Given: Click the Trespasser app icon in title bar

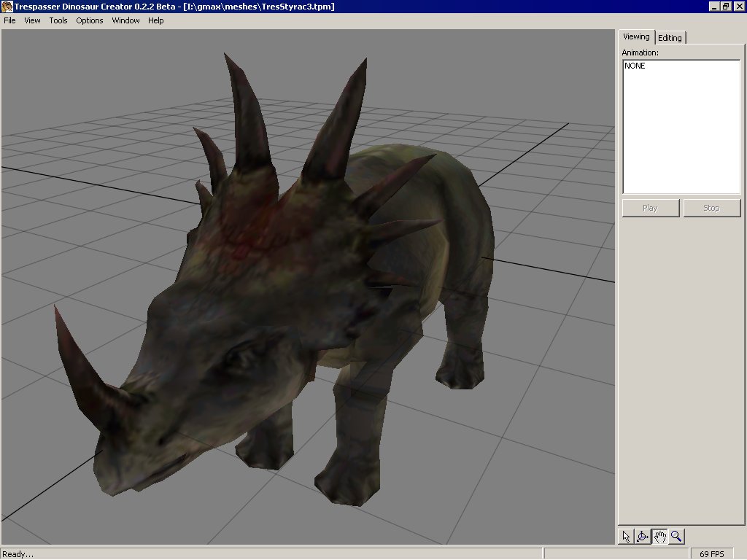Looking at the screenshot, I should pyautogui.click(x=7, y=7).
